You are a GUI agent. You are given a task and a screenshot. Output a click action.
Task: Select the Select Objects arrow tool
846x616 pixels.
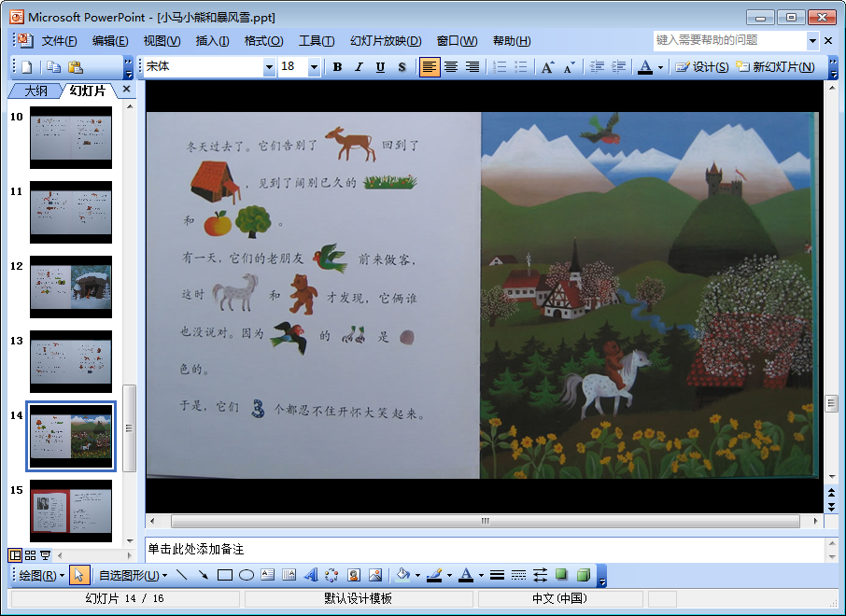coord(78,576)
